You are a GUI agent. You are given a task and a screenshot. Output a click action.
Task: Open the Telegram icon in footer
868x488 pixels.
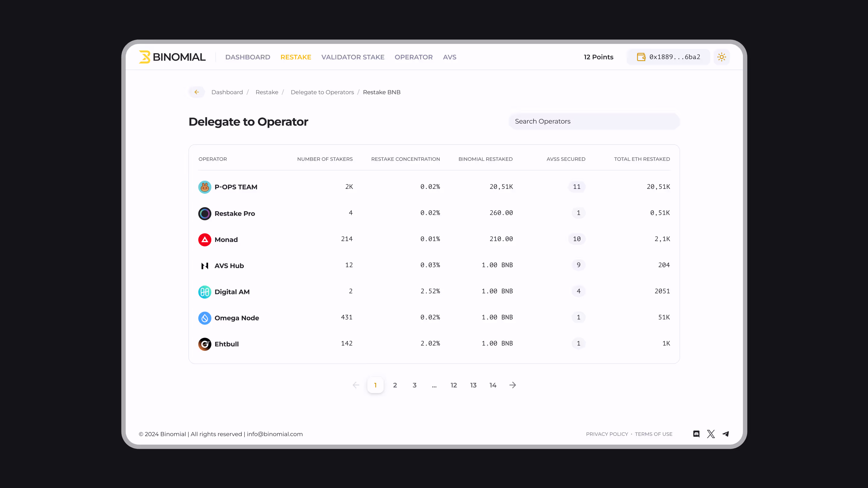pyautogui.click(x=726, y=434)
